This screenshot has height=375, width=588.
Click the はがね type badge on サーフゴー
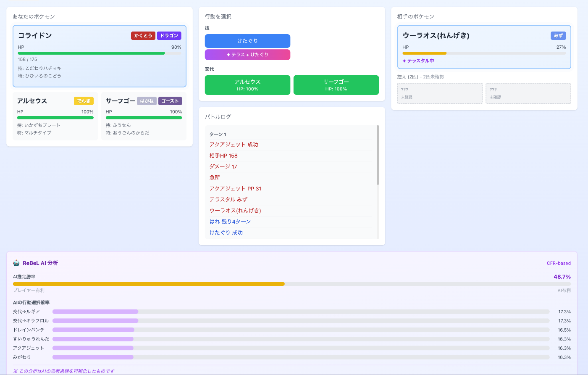pos(147,101)
